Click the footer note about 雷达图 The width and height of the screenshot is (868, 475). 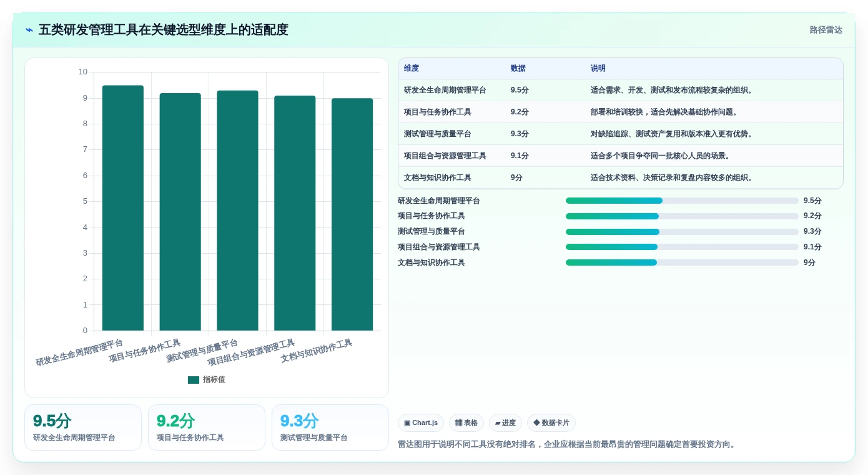[x=568, y=445]
